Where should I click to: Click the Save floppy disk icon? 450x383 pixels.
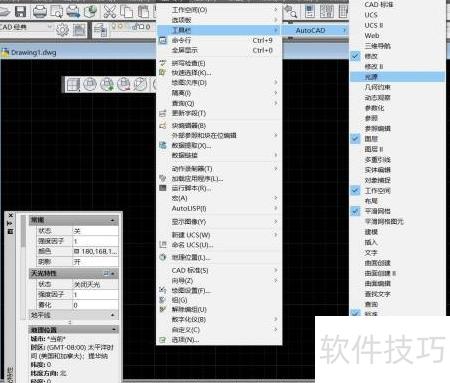[x=21, y=12]
